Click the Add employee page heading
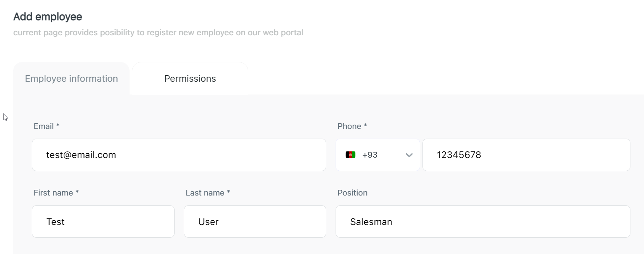This screenshot has height=254, width=644. (48, 17)
